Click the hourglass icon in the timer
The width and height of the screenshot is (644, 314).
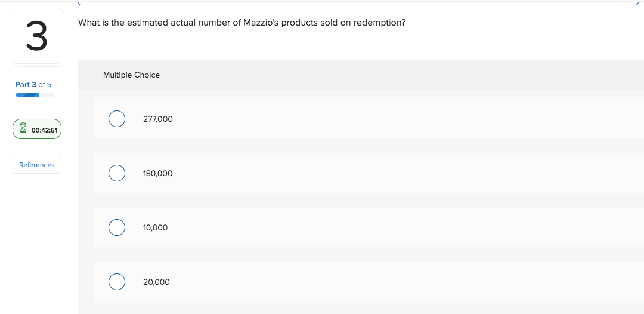click(23, 129)
